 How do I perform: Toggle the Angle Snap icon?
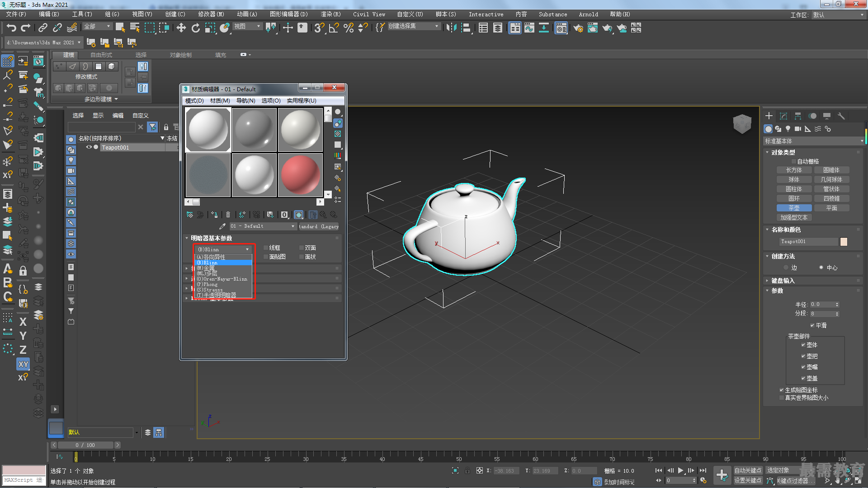point(334,28)
